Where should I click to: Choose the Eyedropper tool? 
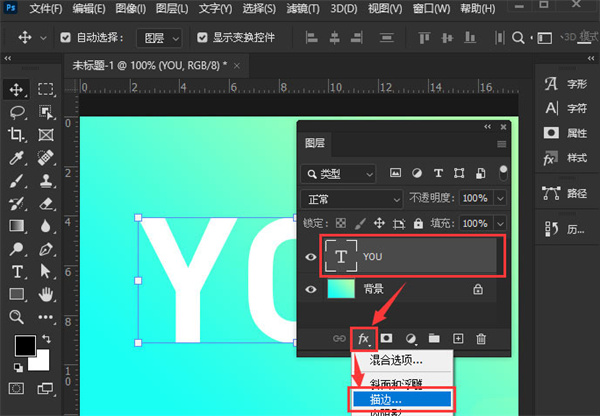pyautogui.click(x=16, y=158)
